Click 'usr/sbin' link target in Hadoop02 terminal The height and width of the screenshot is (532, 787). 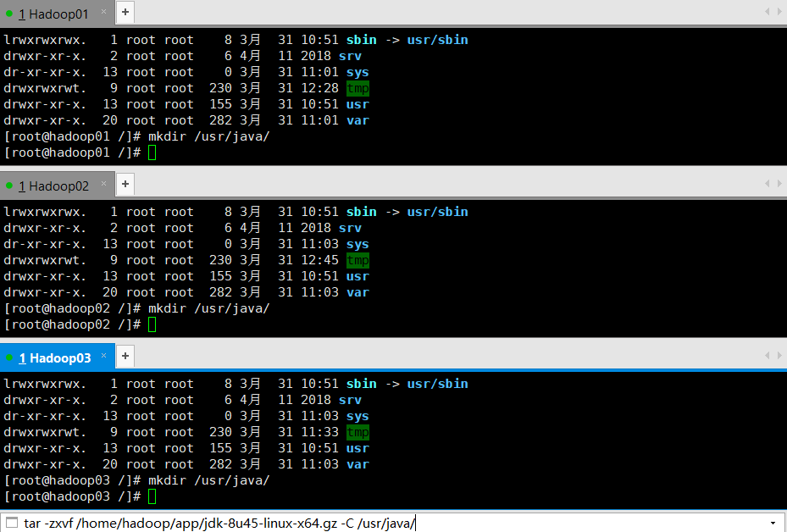point(437,212)
